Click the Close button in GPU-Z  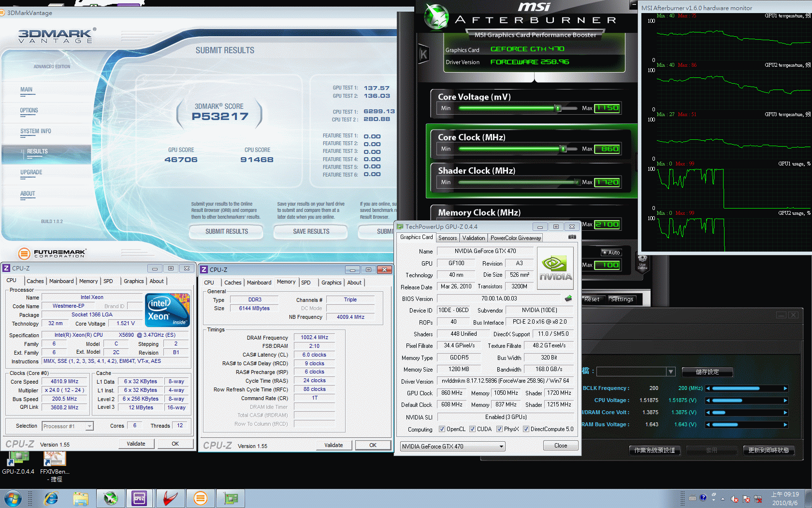tap(561, 446)
